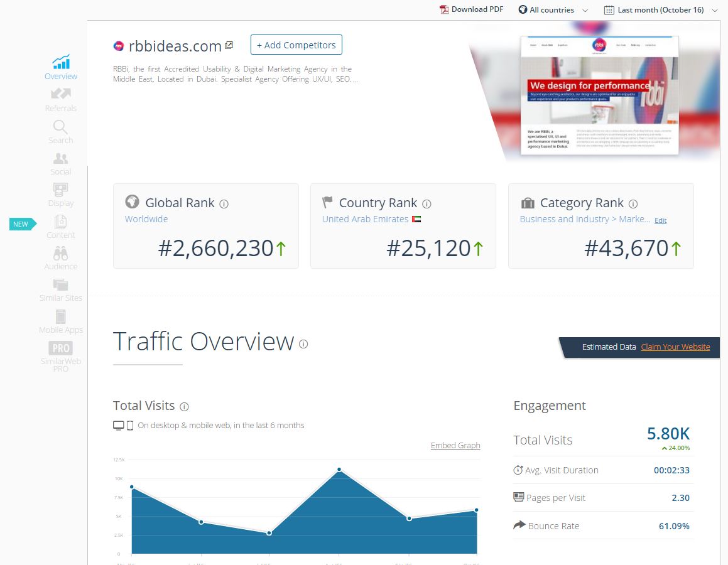This screenshot has width=728, height=565.
Task: Click the Avg. Visit Duration stopwatch icon
Action: coord(518,470)
